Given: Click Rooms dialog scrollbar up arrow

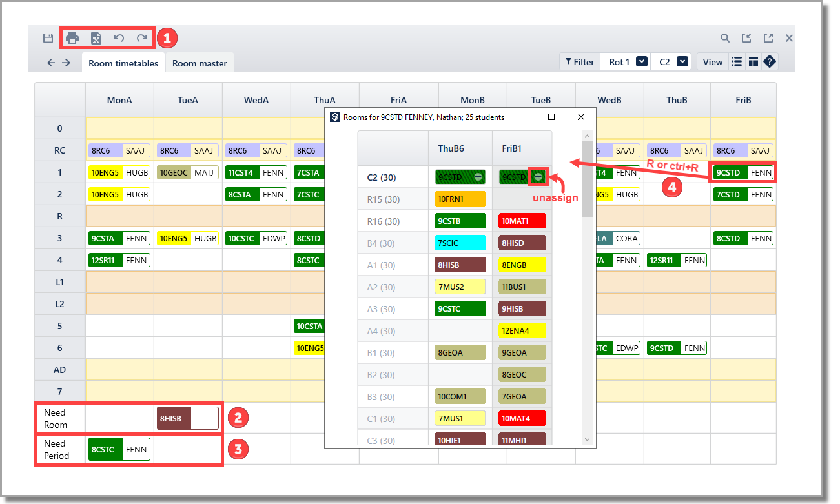Looking at the screenshot, I should (x=587, y=136).
